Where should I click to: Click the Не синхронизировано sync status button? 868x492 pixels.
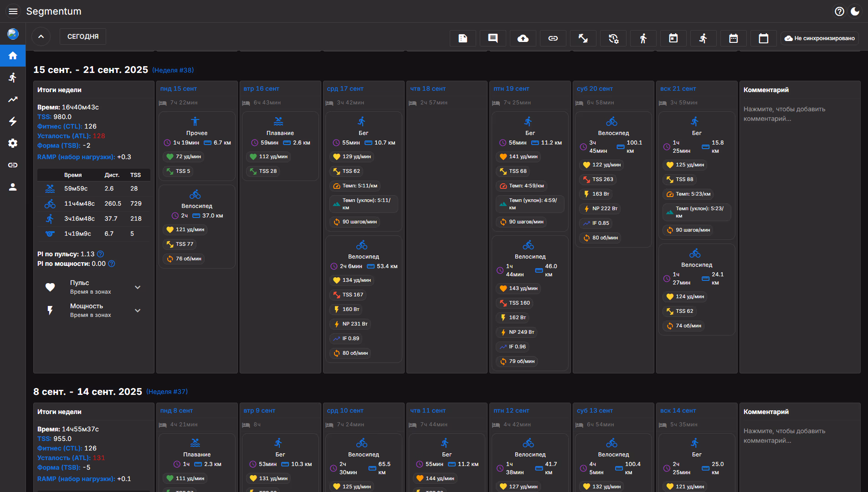[x=819, y=38]
